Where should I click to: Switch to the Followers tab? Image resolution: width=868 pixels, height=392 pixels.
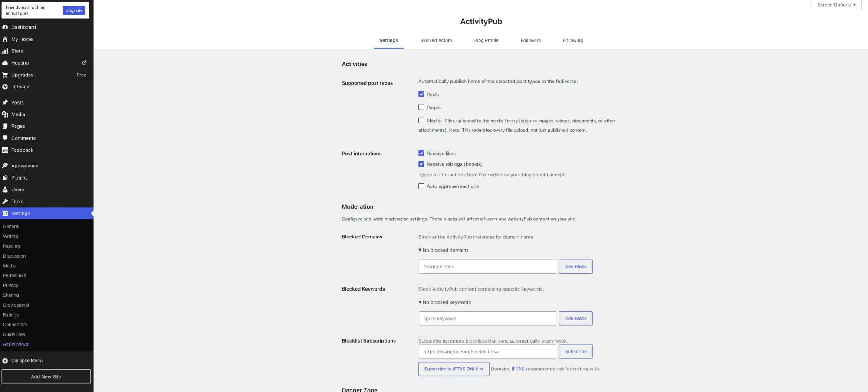[530, 40]
